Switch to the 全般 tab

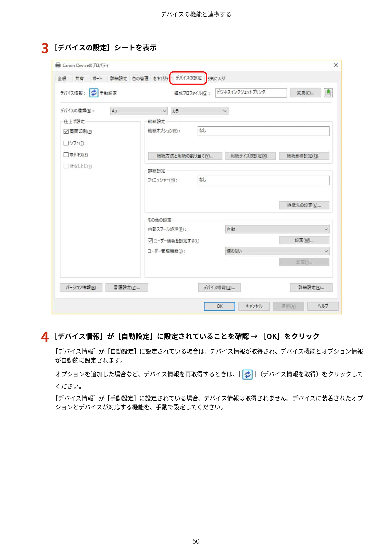(x=62, y=78)
